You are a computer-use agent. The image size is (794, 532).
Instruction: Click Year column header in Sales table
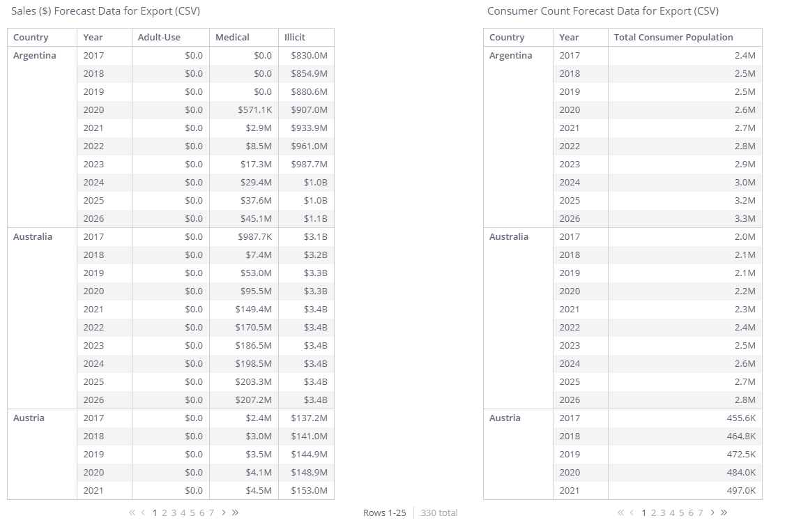click(x=93, y=38)
